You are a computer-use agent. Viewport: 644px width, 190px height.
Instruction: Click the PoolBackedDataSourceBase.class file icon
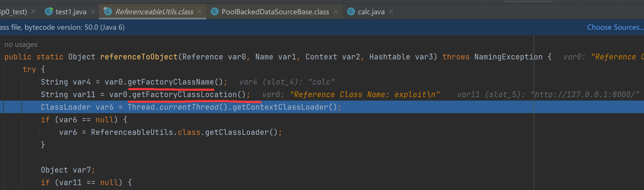click(x=214, y=11)
